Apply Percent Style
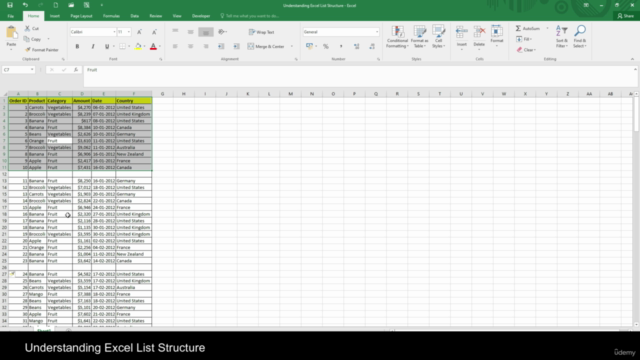This screenshot has width=640, height=360. point(326,47)
